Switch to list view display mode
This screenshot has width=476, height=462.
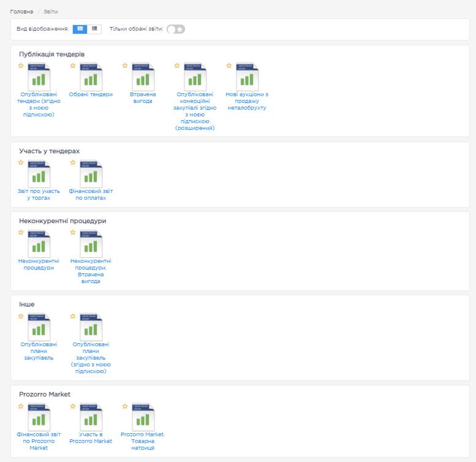(x=94, y=29)
